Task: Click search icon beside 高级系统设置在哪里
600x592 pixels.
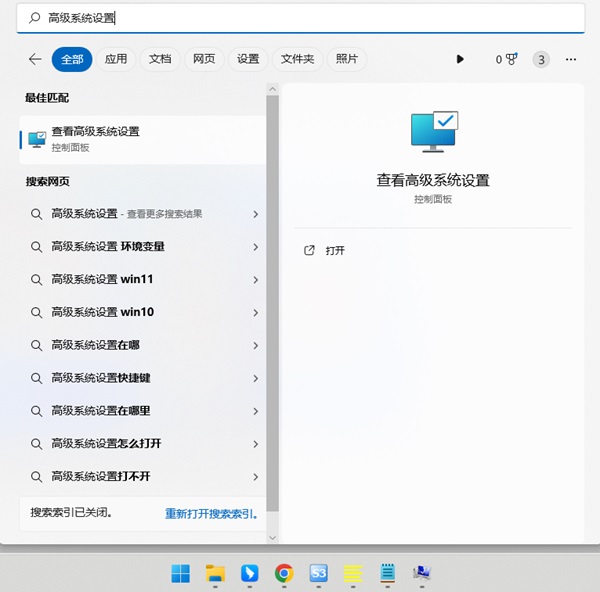Action: (x=36, y=411)
